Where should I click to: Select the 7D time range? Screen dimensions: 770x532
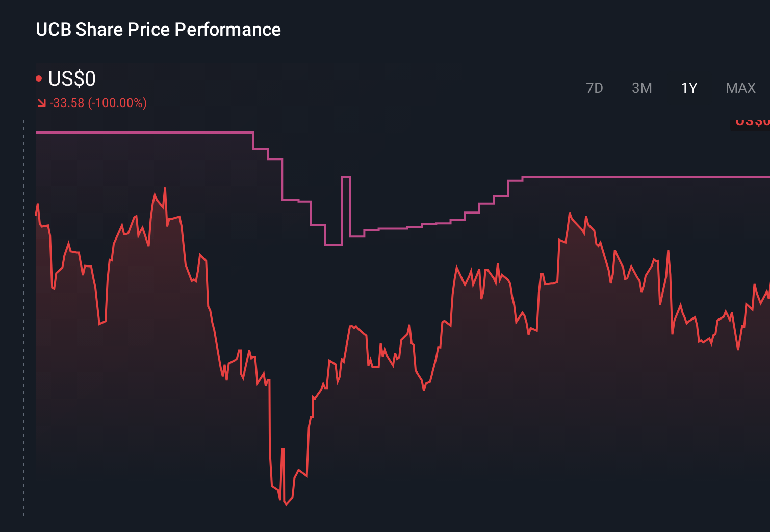[595, 88]
